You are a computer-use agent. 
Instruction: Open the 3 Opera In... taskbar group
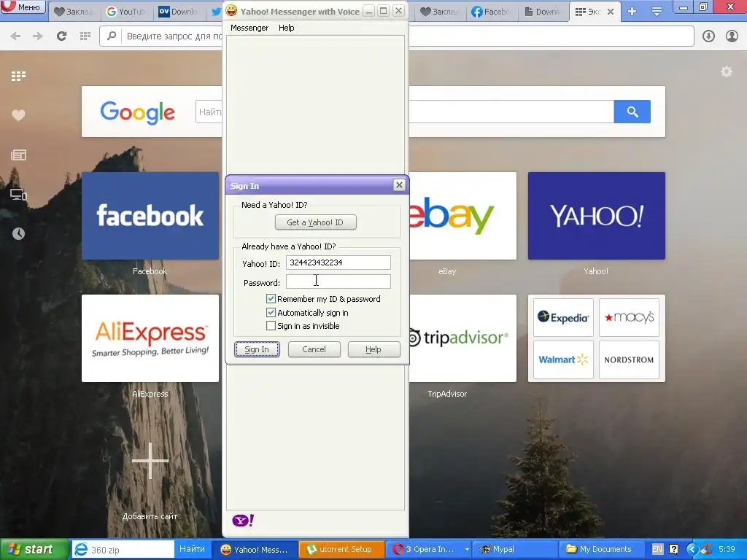tap(428, 549)
